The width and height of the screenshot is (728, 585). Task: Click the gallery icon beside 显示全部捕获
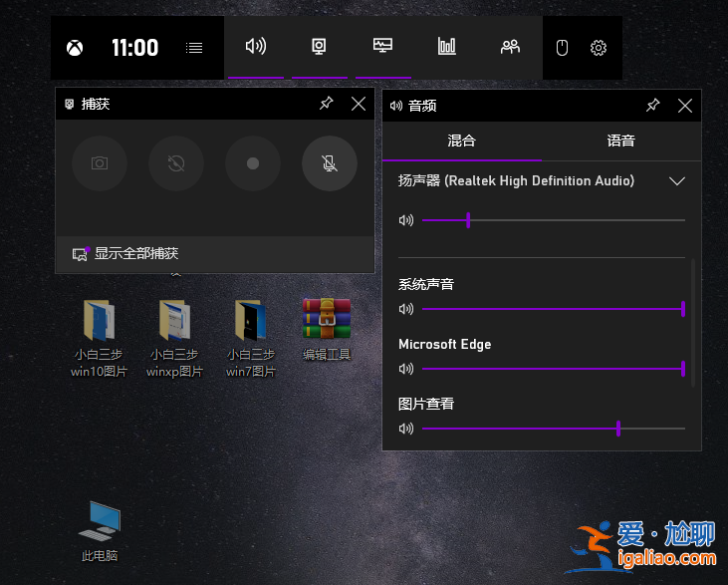[81, 254]
